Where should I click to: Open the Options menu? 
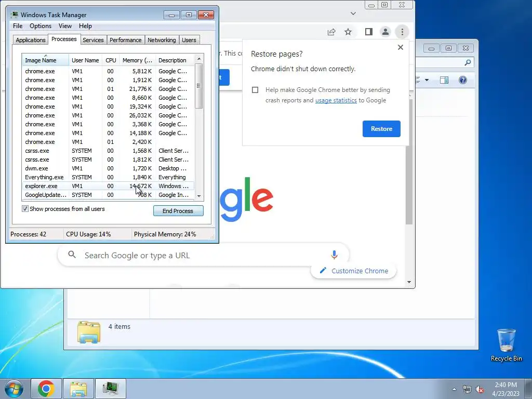point(41,26)
